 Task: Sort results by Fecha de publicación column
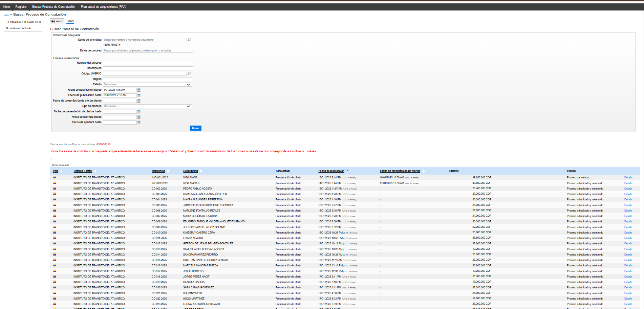(x=331, y=171)
